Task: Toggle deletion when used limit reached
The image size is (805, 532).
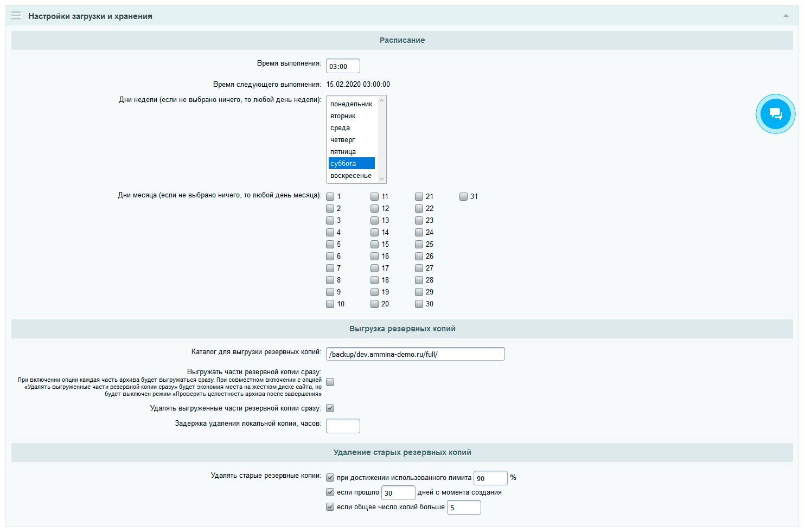Action: (330, 478)
